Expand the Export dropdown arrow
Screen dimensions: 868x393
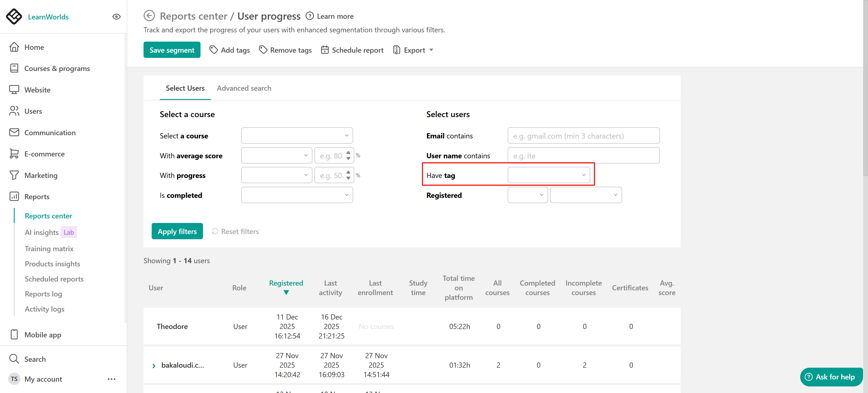(x=431, y=50)
